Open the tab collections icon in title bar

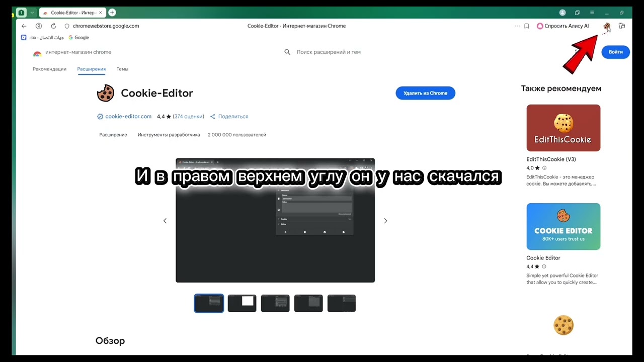tap(577, 13)
